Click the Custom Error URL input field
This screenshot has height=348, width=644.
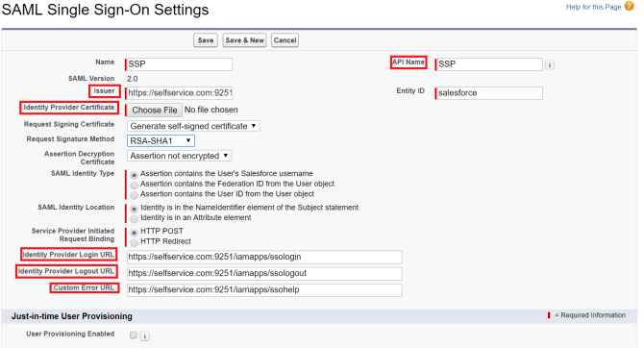pos(264,289)
